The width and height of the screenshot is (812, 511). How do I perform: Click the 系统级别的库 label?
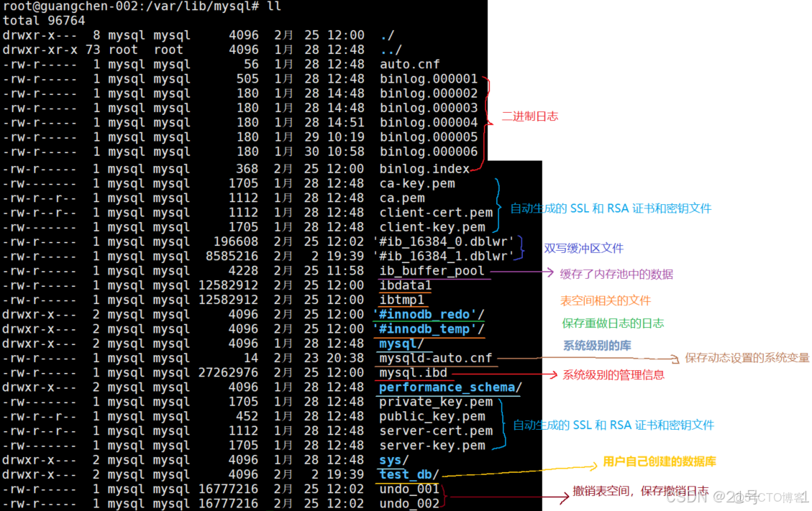[x=597, y=345]
